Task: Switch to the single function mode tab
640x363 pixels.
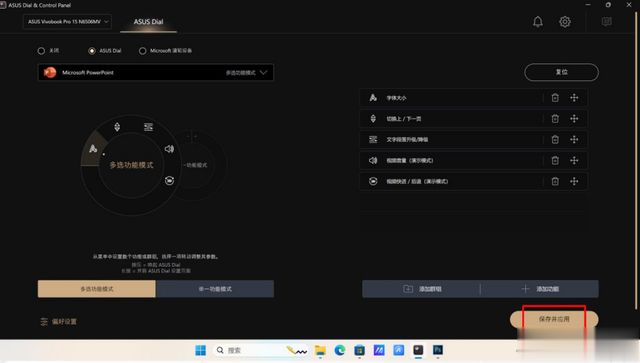Action: click(x=215, y=289)
